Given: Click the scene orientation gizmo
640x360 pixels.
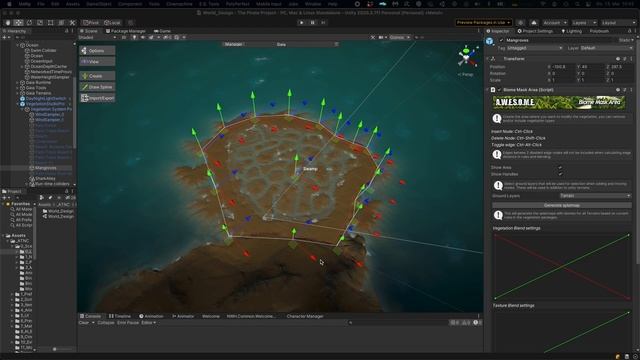Looking at the screenshot, I should pos(467,57).
